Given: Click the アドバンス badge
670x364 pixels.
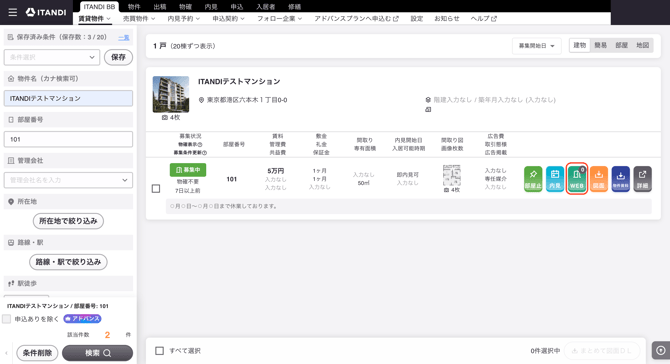Looking at the screenshot, I should click(82, 319).
